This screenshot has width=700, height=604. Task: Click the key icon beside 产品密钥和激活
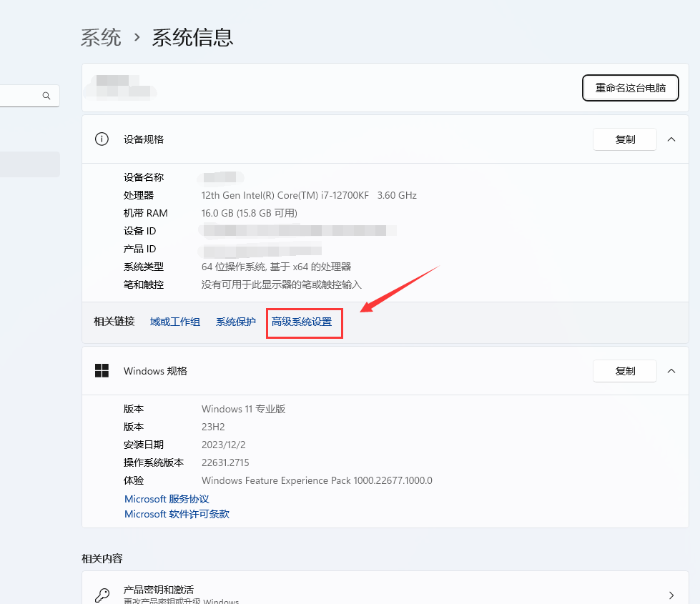pos(102,595)
